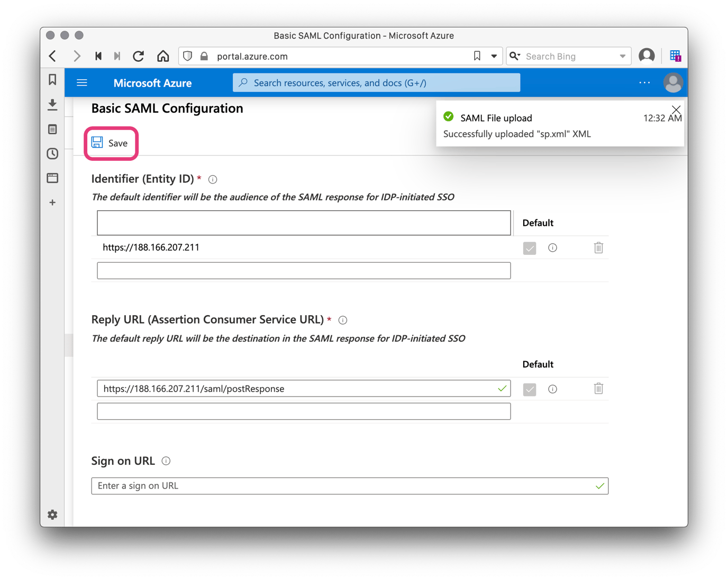View info tooltip next to Identifier (Entity ID)
This screenshot has height=580, width=728.
[213, 179]
